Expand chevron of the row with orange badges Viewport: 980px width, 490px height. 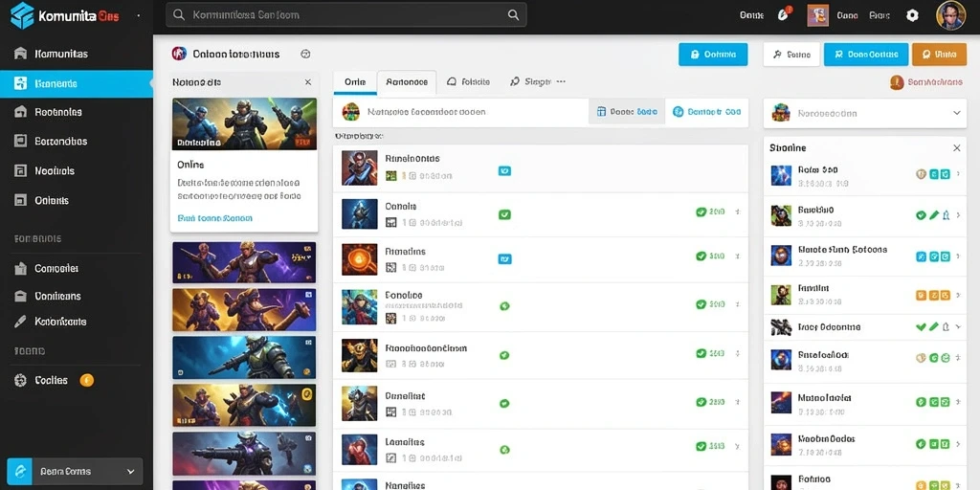coord(958,295)
